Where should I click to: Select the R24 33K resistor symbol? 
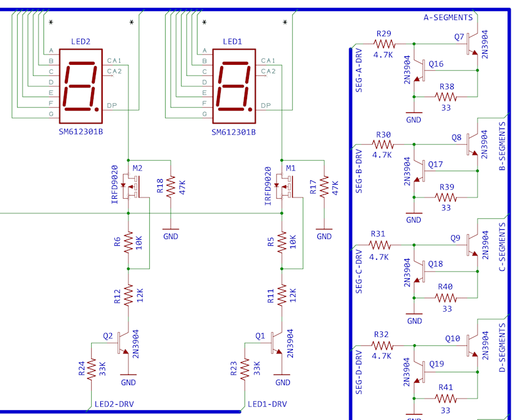tap(91, 369)
